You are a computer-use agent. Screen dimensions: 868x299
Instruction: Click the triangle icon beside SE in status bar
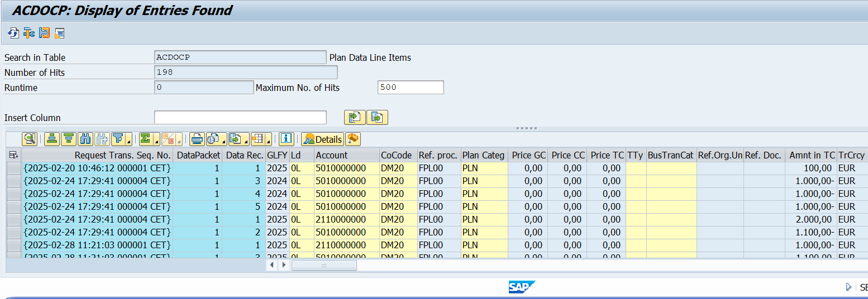click(x=849, y=287)
